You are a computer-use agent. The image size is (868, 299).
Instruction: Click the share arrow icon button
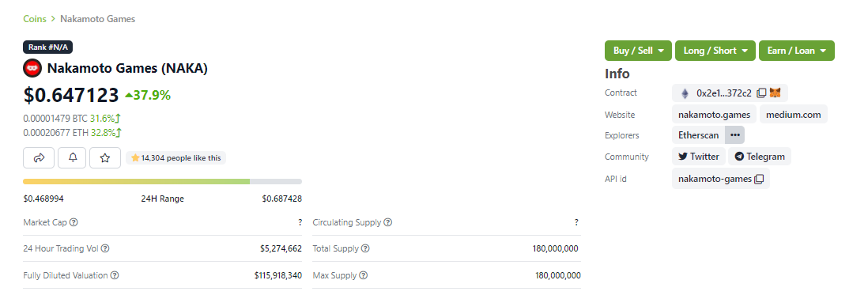[x=39, y=158]
